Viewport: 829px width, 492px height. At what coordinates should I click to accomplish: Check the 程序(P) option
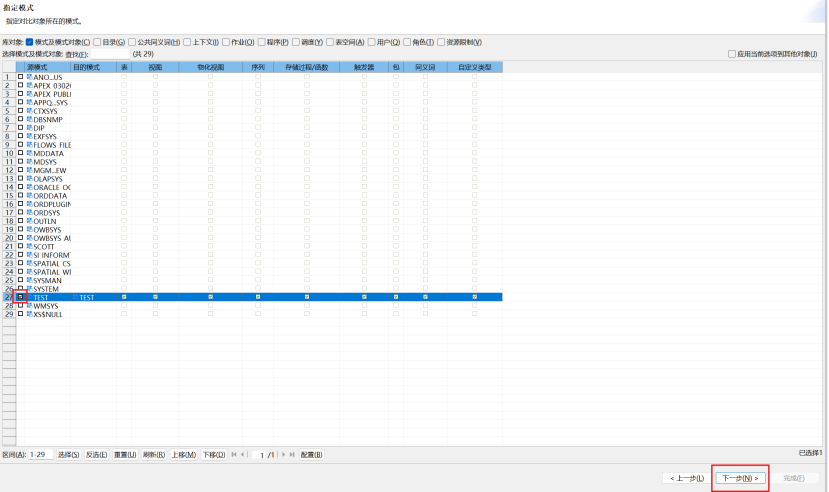point(262,42)
